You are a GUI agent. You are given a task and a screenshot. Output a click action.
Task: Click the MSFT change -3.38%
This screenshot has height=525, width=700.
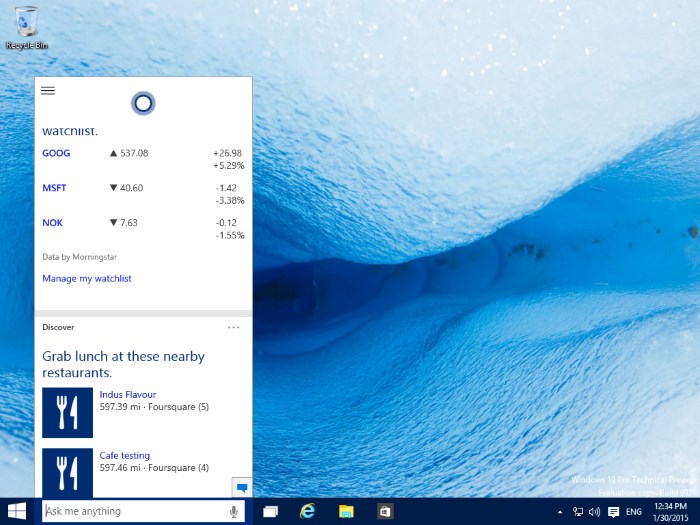click(x=230, y=200)
